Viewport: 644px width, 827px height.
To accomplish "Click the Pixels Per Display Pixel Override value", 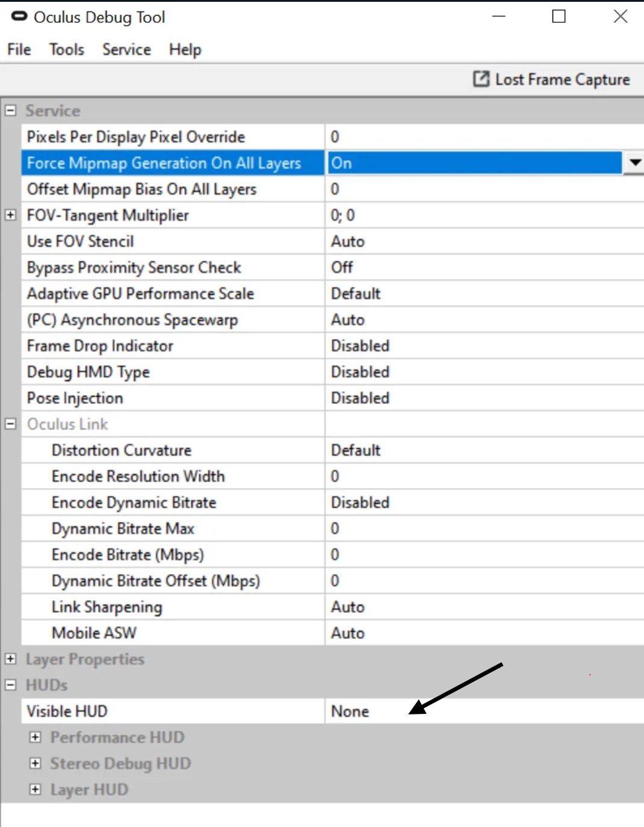I will tap(485, 137).
